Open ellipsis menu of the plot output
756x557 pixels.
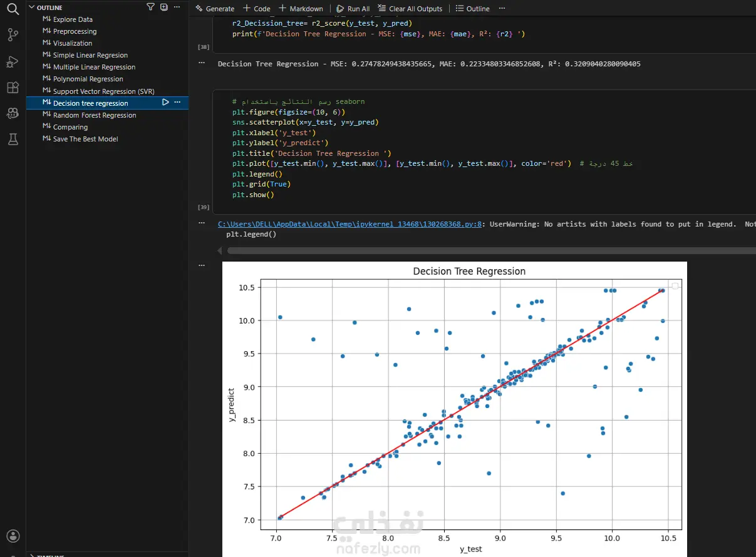click(x=202, y=265)
